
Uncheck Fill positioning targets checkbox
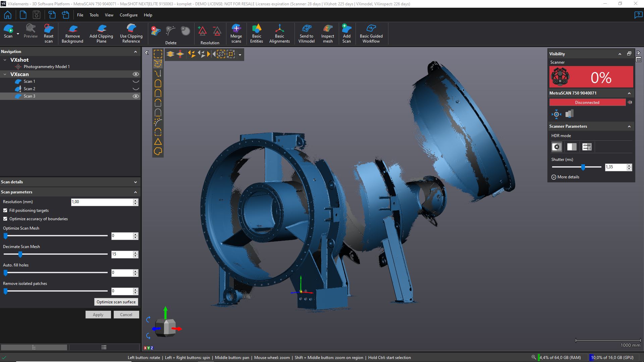(5, 210)
